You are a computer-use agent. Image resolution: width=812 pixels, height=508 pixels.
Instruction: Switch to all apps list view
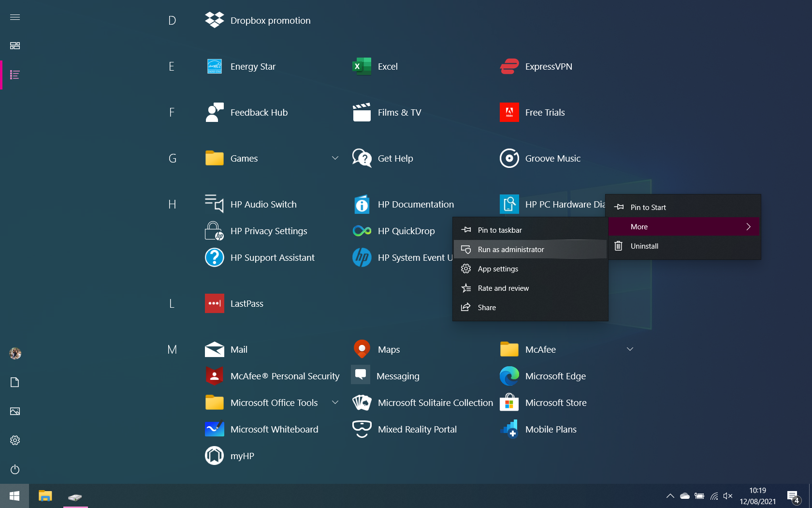15,75
